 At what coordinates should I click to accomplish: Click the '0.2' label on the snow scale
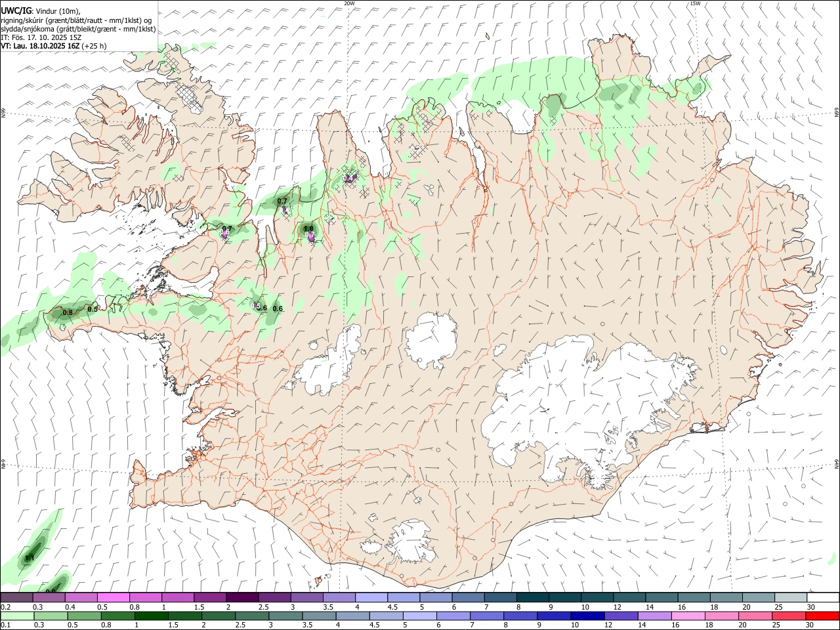click(6, 607)
